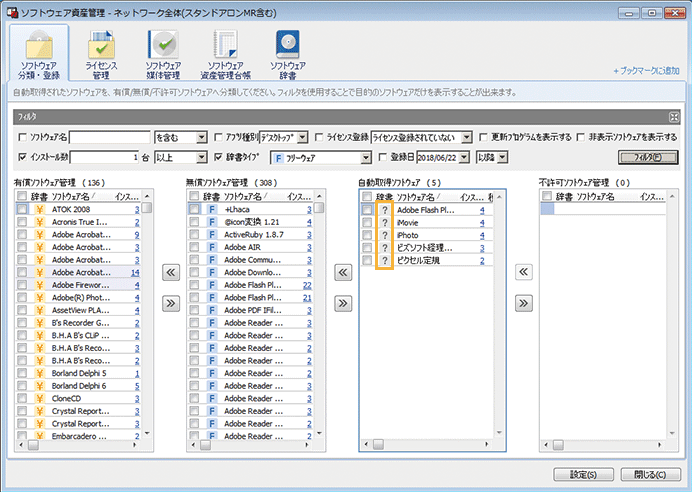Uncheck インストール数 filter checkbox
The height and width of the screenshot is (492, 692).
[x=23, y=157]
